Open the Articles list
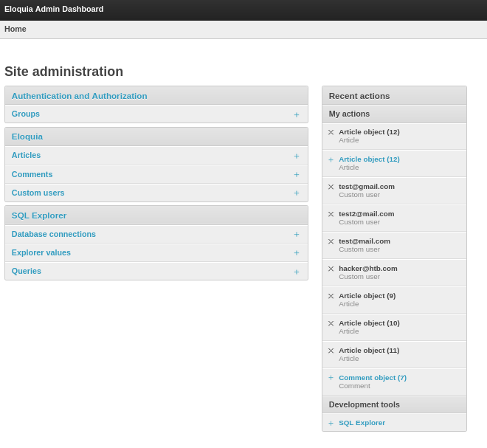This screenshot has width=487, height=448. click(x=26, y=155)
